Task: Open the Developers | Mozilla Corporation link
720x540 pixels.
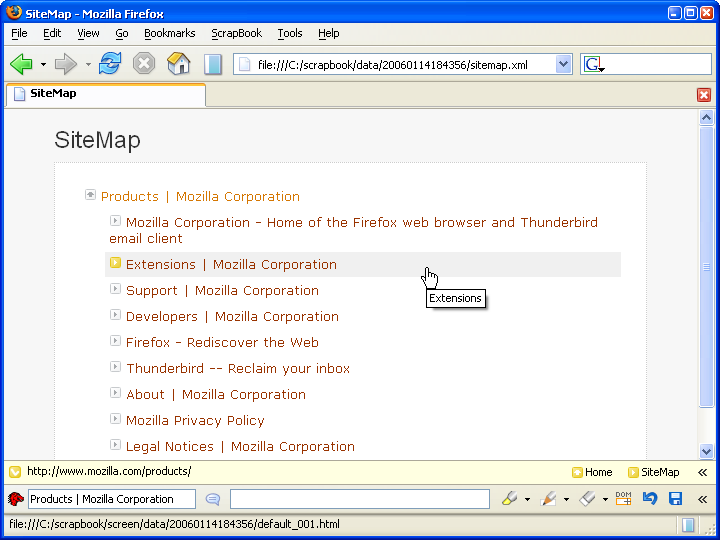Action: (232, 317)
